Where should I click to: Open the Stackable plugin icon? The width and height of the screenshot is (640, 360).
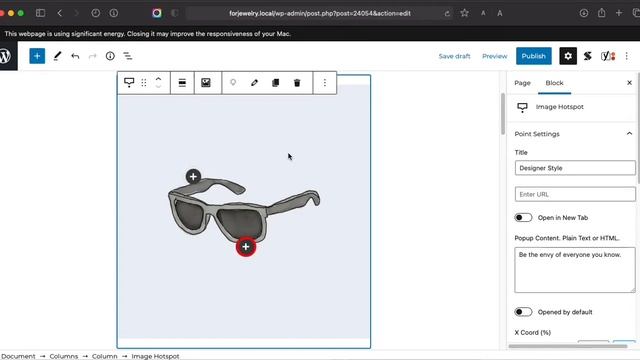(587, 56)
